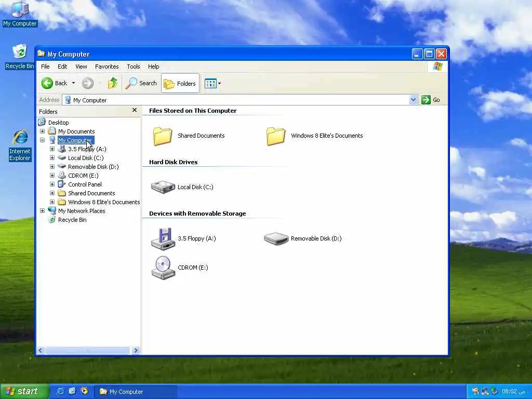Expand Shared Documents tree node
The image size is (532, 399).
click(x=52, y=193)
